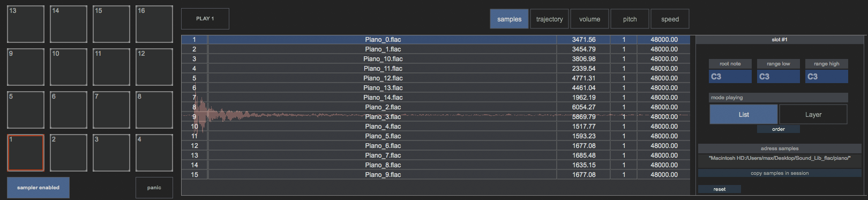The width and height of the screenshot is (868, 200).
Task: Go to the speed tab
Action: click(670, 19)
